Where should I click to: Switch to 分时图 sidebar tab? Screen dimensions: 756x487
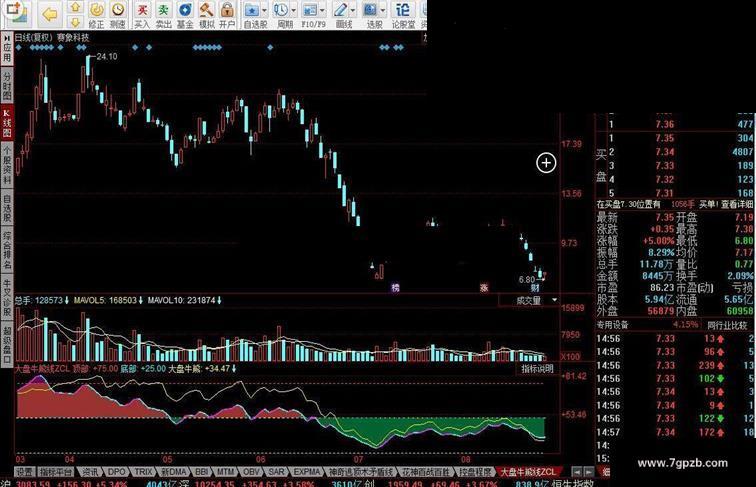[x=7, y=86]
